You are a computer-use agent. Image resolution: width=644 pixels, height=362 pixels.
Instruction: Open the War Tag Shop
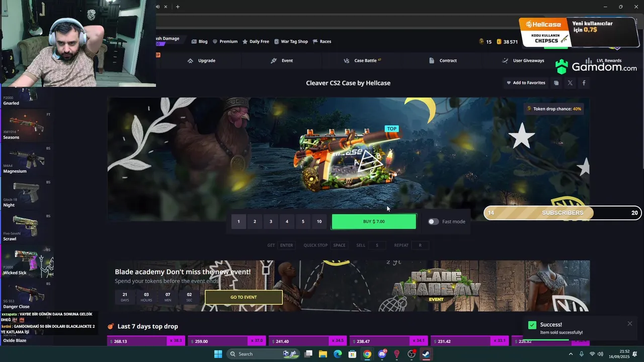[x=291, y=42]
